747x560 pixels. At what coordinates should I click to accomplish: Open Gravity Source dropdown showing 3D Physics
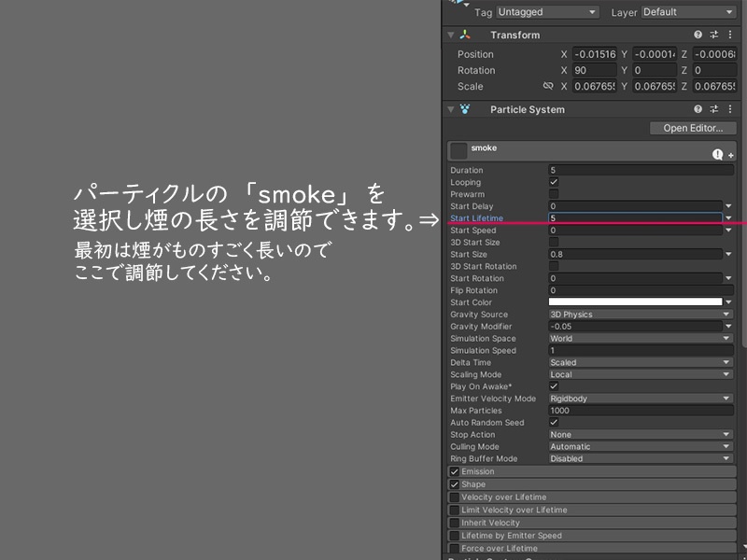(641, 315)
